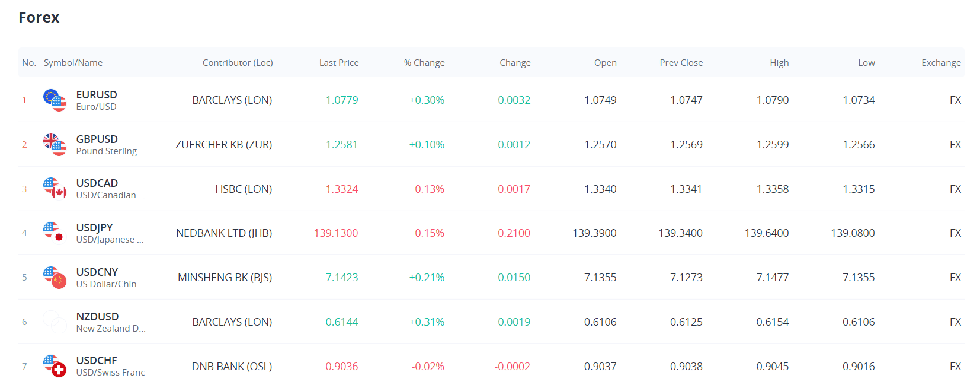Viewport: 980px width, 385px height.
Task: Sort by the % Change column header
Action: coord(424,63)
